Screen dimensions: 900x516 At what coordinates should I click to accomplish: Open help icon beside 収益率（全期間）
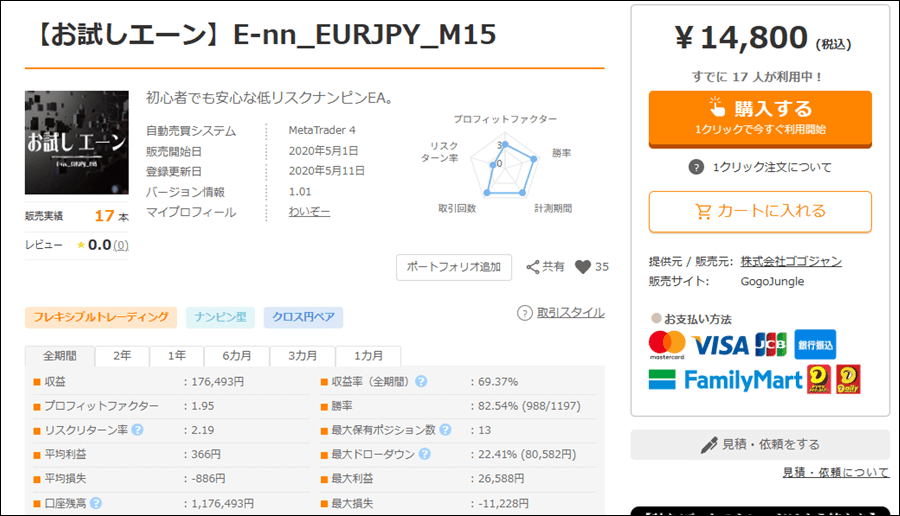click(421, 382)
